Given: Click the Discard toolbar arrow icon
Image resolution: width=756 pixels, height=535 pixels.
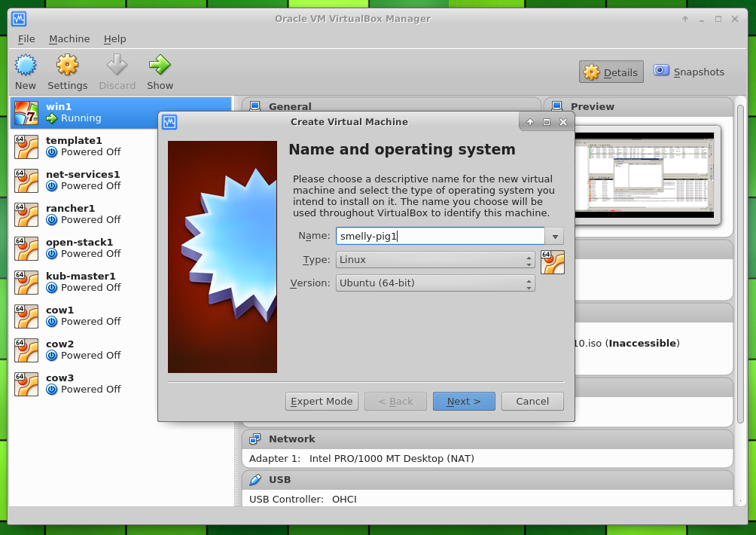Looking at the screenshot, I should tap(117, 65).
